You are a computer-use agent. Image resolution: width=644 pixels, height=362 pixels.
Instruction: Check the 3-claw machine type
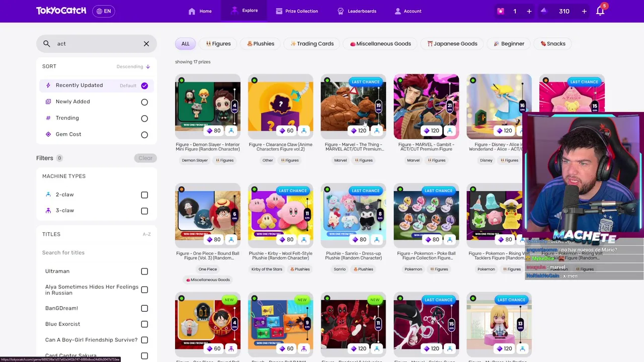click(144, 211)
